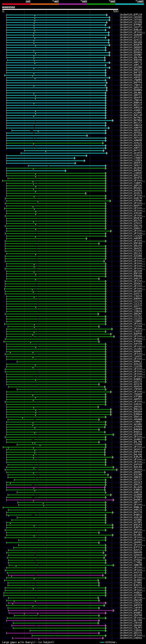The height and width of the screenshot is (644, 146).
Task: Select hit UniRef100_Q8LNW1
Action: click(x=131, y=93)
